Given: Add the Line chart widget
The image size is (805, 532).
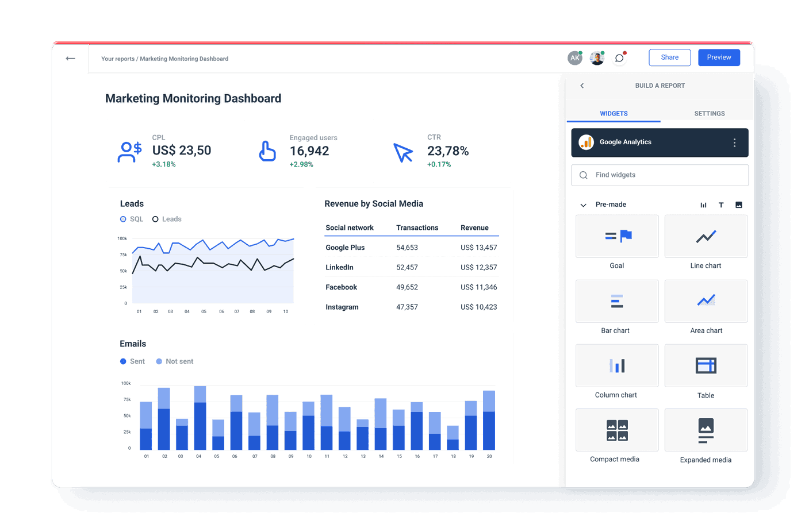Looking at the screenshot, I should (706, 236).
